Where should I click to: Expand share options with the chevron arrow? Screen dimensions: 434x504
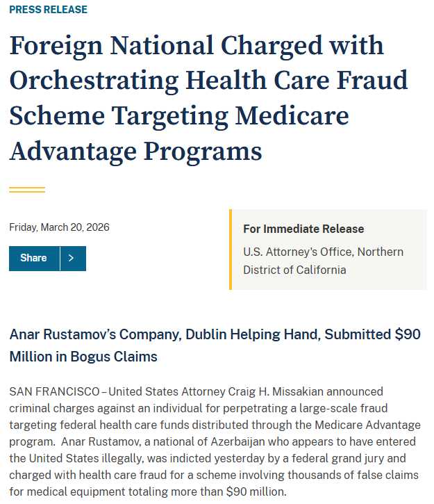[x=72, y=258]
